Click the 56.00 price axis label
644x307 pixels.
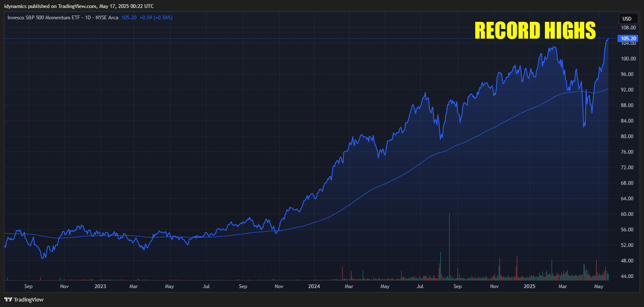[x=627, y=230]
